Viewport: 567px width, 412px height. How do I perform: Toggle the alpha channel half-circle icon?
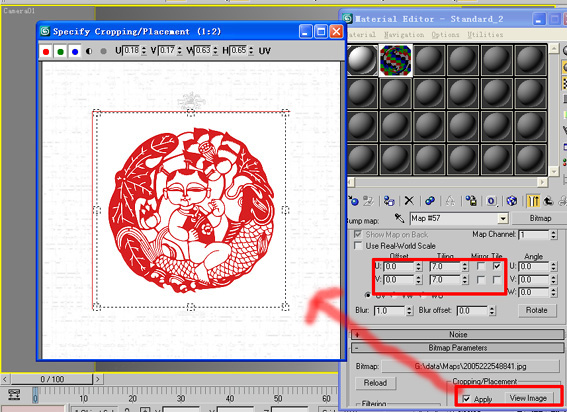tap(89, 51)
